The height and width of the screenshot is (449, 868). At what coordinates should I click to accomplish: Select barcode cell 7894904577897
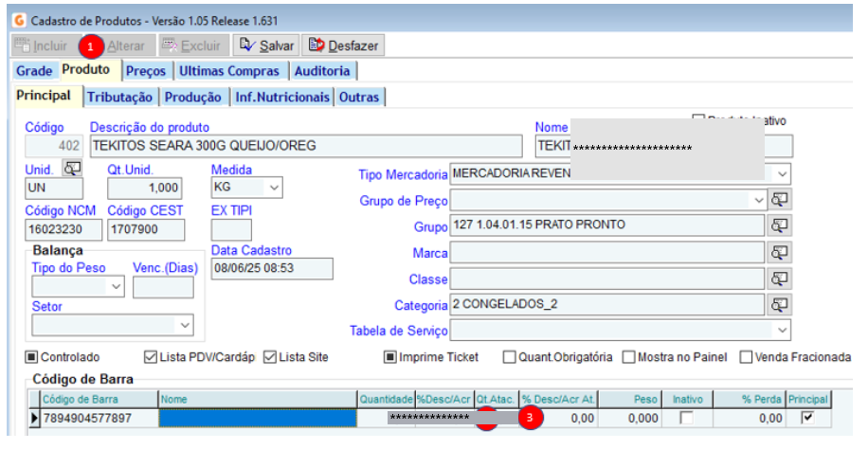click(99, 418)
